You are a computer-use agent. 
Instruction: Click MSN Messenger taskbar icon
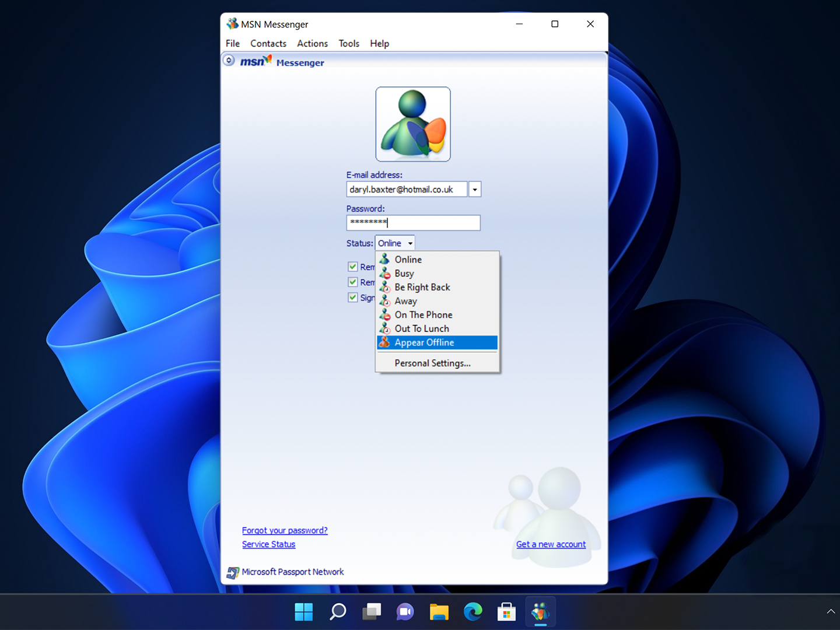point(540,612)
